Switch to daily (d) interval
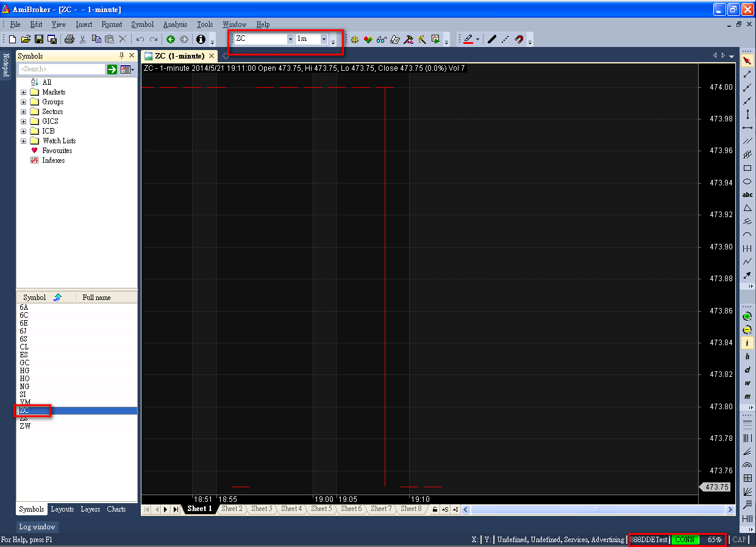 [x=747, y=370]
